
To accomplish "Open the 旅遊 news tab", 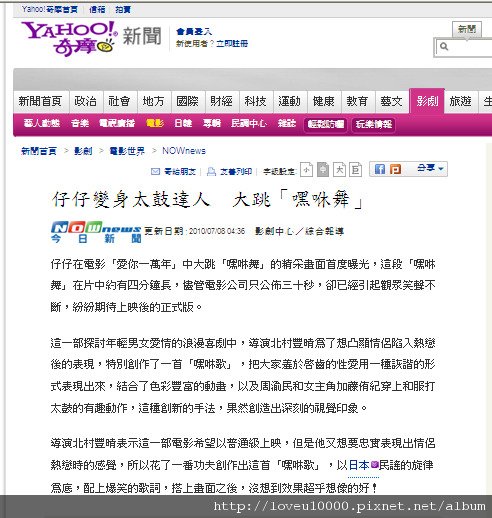I will tap(461, 101).
